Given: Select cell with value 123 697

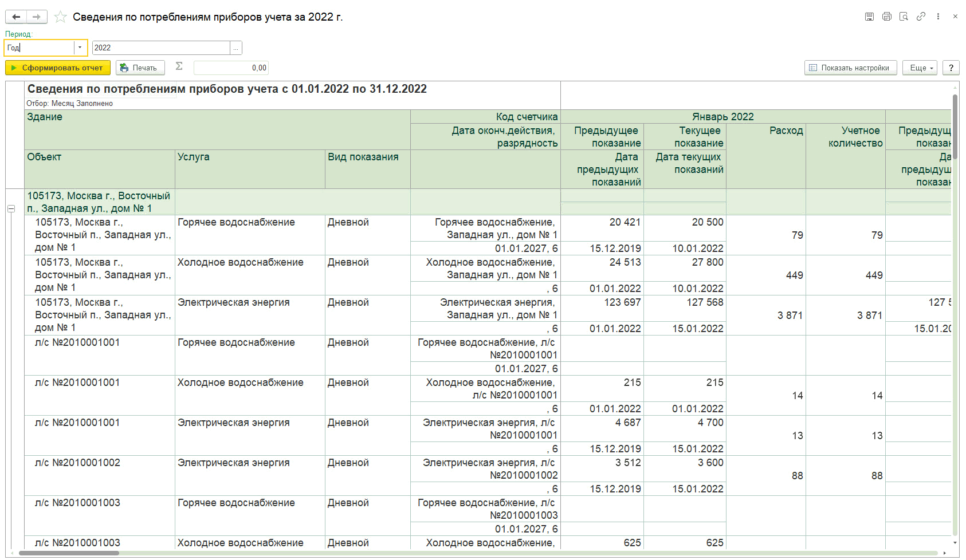Looking at the screenshot, I should tap(602, 308).
